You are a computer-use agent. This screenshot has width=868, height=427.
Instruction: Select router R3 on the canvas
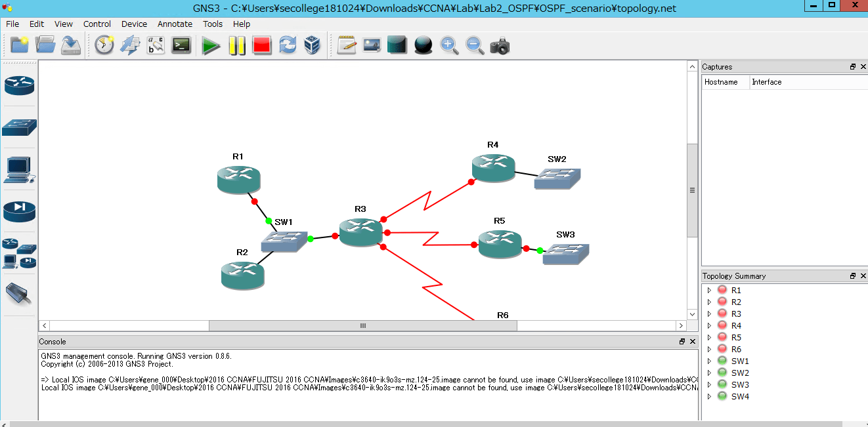click(x=361, y=232)
